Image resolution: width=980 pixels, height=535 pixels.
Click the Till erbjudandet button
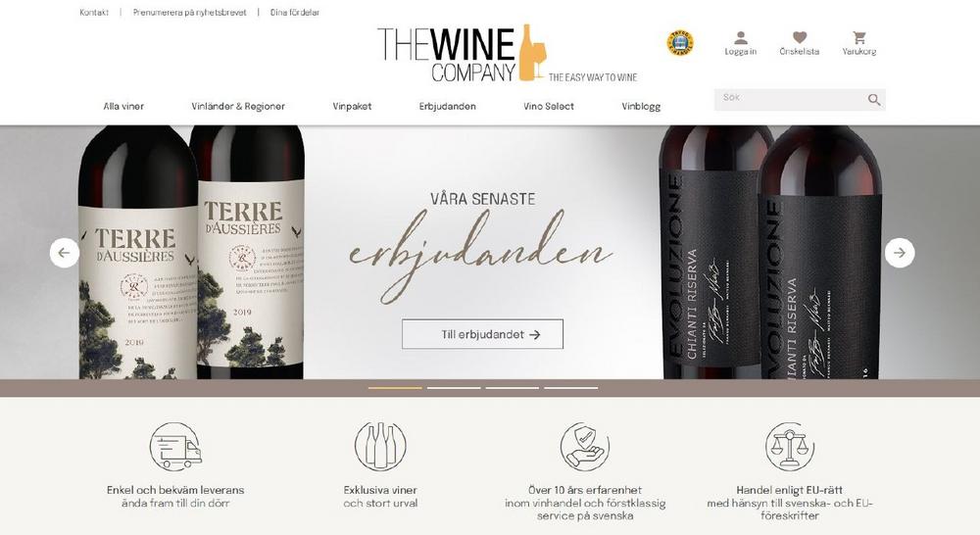pos(482,334)
